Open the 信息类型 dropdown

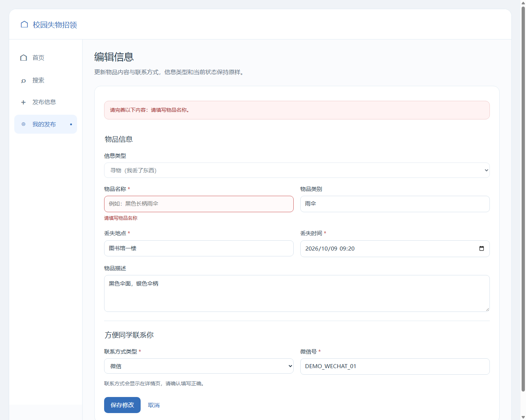pos(297,170)
